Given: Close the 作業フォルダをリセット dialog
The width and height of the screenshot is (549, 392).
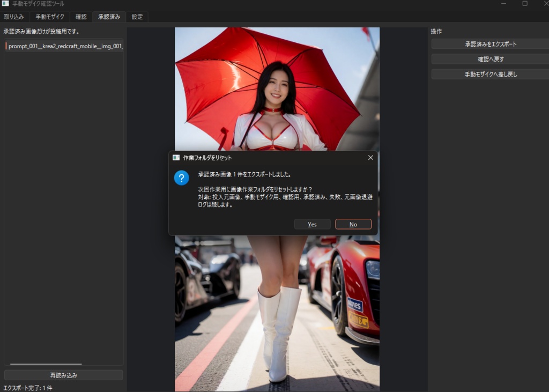Looking at the screenshot, I should coord(370,158).
